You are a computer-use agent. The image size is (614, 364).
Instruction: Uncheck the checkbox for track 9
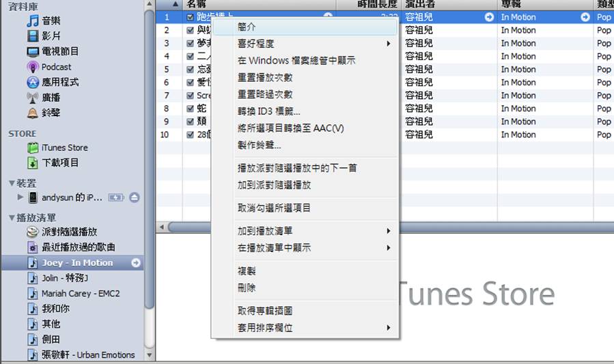click(191, 122)
